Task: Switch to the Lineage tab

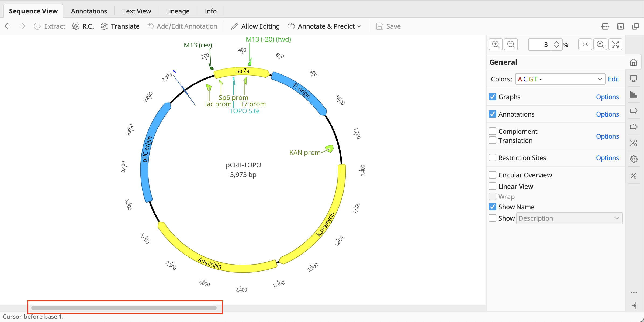Action: 178,11
